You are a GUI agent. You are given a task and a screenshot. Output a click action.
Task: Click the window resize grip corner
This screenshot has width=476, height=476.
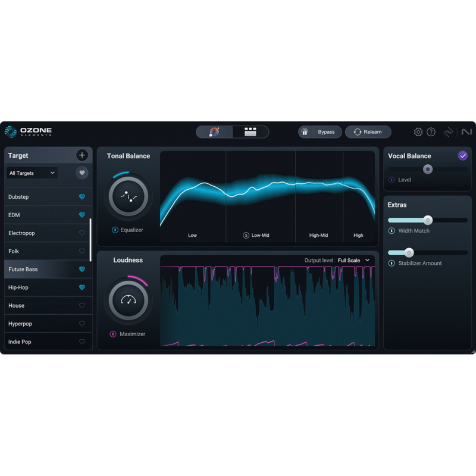point(473,352)
